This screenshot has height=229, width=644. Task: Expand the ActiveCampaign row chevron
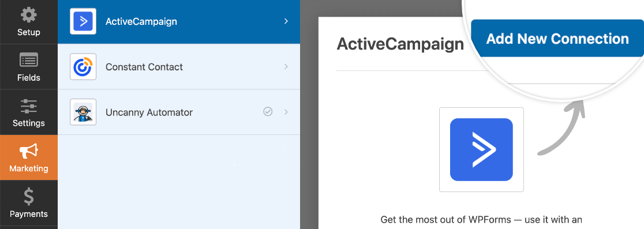(286, 21)
